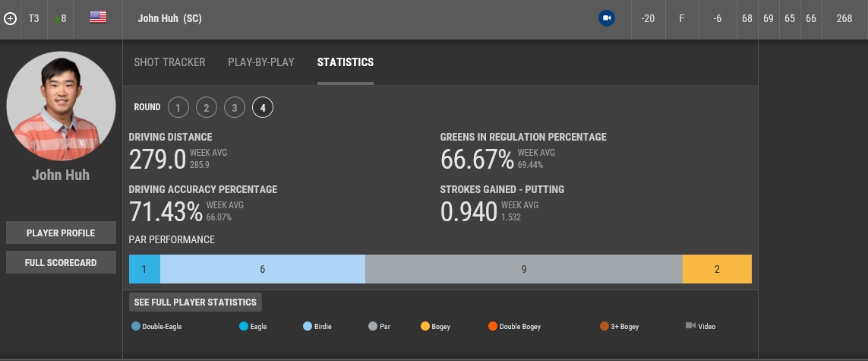Click John Huh's profile photo
Image resolution: width=868 pixels, height=361 pixels.
pyautogui.click(x=61, y=106)
